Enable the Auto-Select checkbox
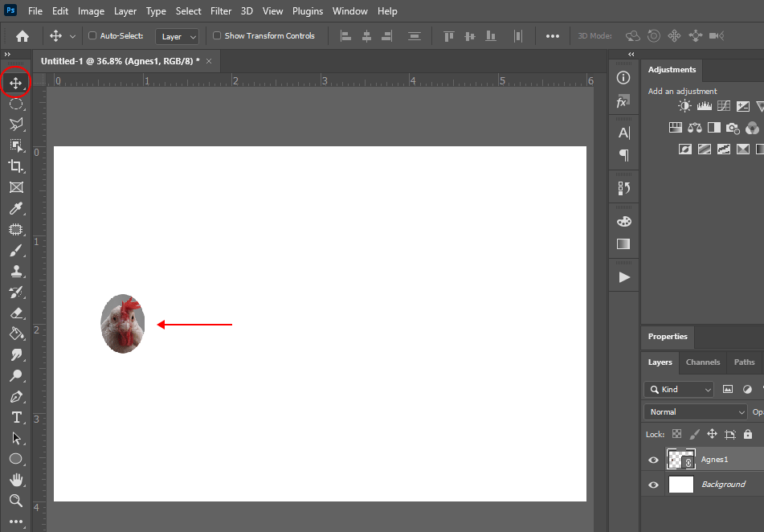This screenshot has height=532, width=764. [92, 35]
